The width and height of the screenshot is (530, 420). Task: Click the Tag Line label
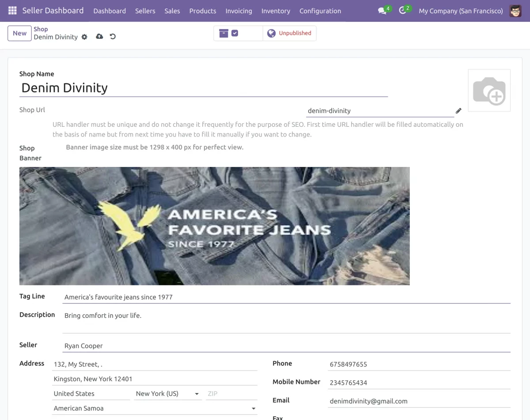pyautogui.click(x=32, y=296)
